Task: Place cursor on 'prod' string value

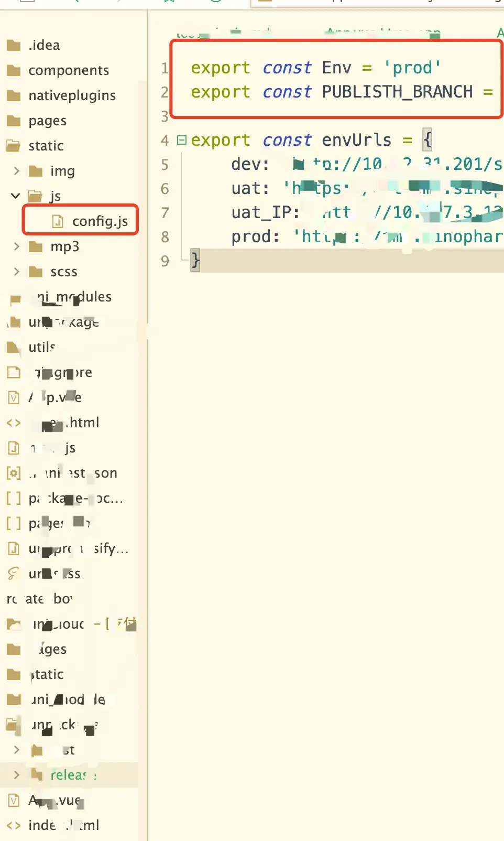Action: [x=412, y=68]
